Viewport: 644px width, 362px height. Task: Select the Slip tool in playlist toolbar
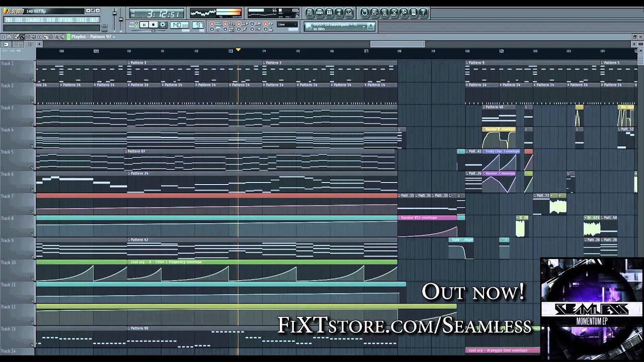pos(40,37)
